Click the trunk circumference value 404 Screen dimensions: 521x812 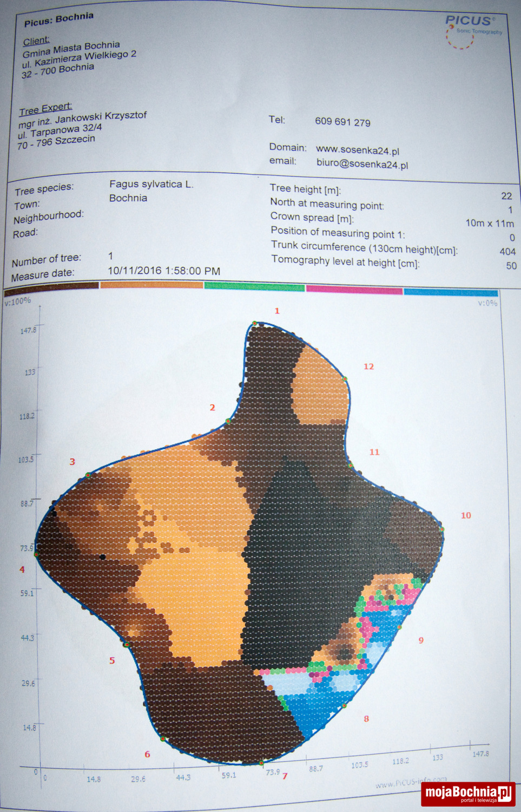pyautogui.click(x=507, y=251)
